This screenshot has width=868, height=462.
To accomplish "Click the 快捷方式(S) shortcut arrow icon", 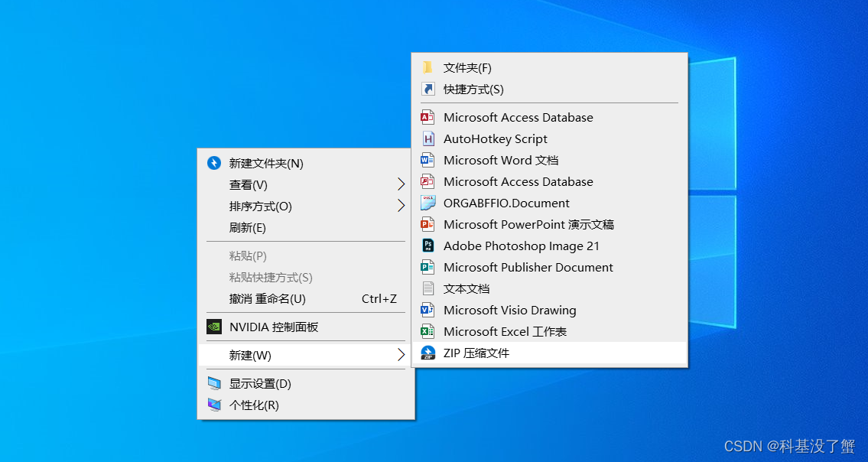I will pyautogui.click(x=428, y=89).
